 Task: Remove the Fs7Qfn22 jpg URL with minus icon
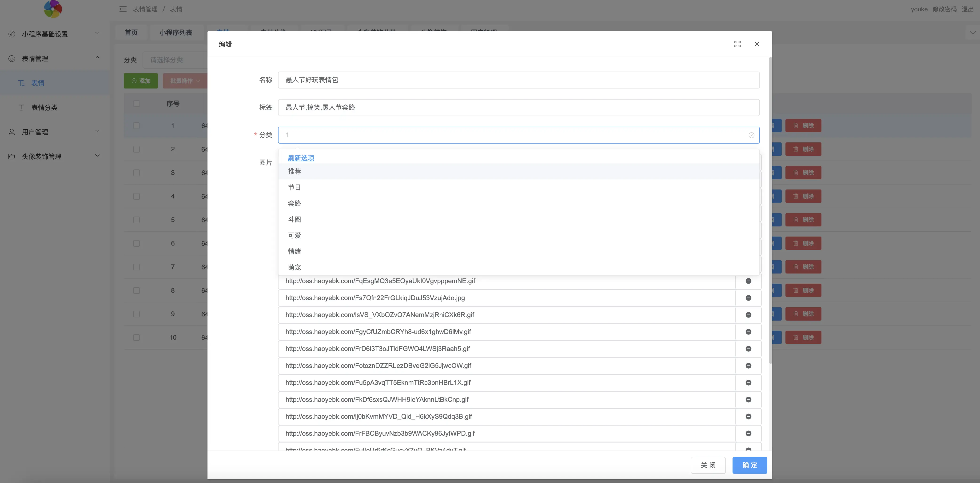click(x=748, y=298)
